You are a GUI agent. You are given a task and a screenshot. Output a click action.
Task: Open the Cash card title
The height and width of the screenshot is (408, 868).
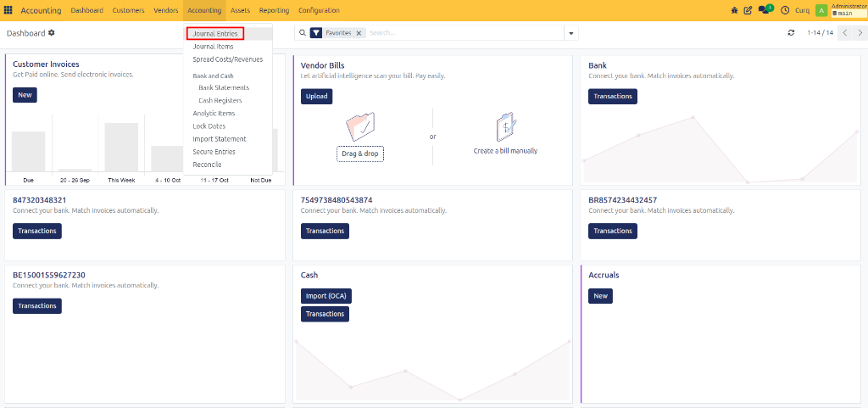tap(309, 275)
